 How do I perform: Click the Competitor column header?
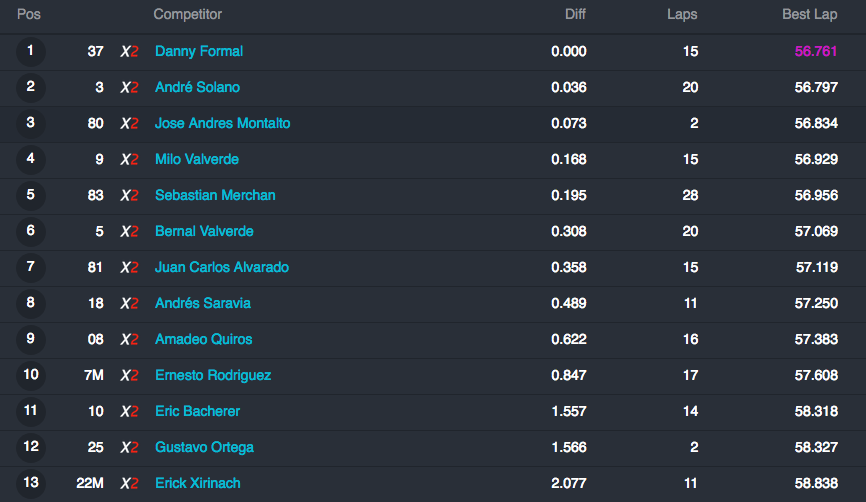[x=188, y=14]
